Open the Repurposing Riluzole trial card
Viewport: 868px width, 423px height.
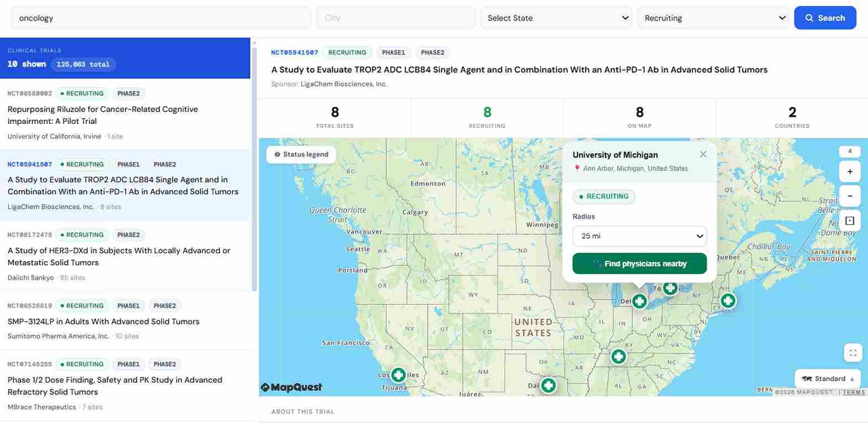pyautogui.click(x=125, y=114)
